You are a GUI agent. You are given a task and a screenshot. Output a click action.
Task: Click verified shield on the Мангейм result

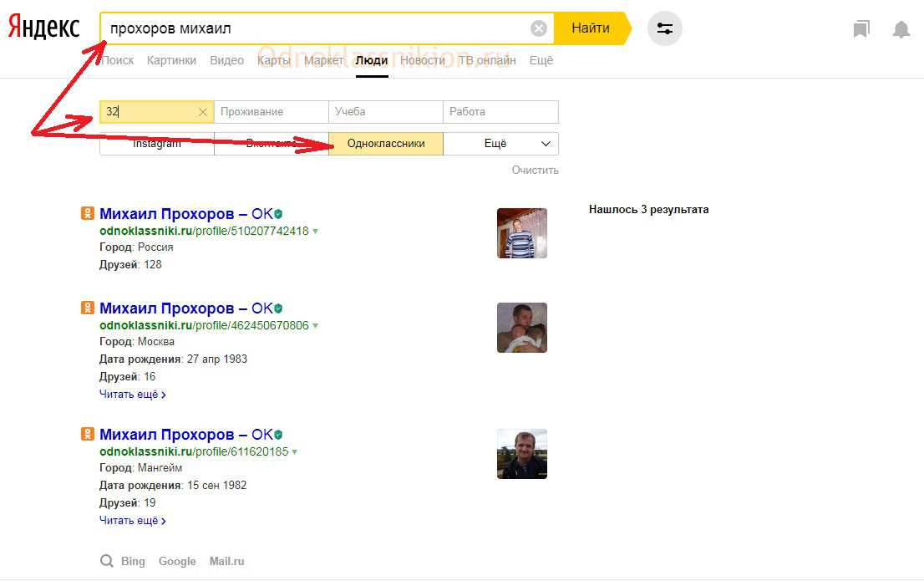pyautogui.click(x=278, y=435)
